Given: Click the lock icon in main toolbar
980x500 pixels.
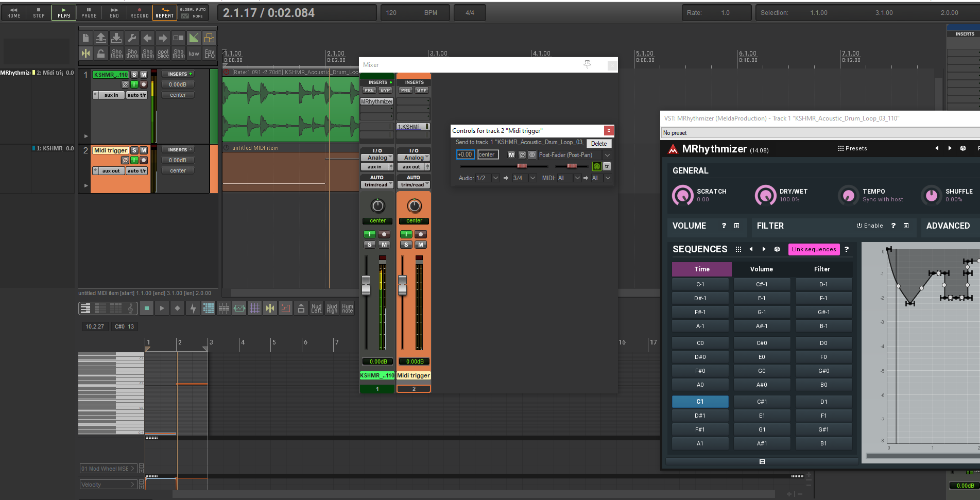Looking at the screenshot, I should click(101, 53).
